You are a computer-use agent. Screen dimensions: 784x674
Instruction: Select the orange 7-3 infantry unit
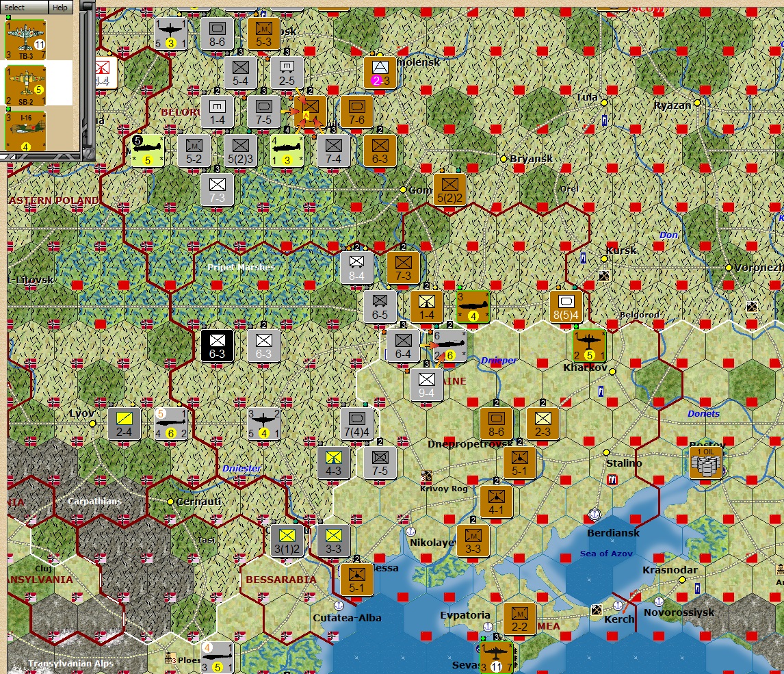(403, 267)
